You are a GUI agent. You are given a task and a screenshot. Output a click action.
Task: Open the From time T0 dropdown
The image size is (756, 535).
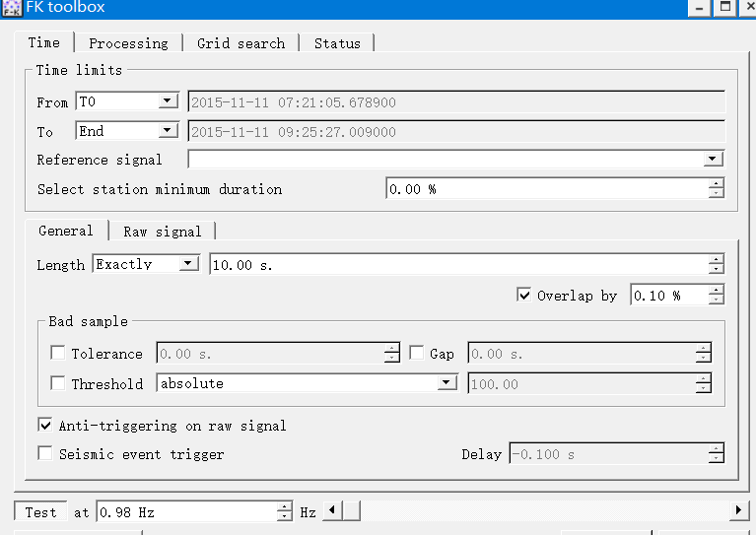[168, 101]
